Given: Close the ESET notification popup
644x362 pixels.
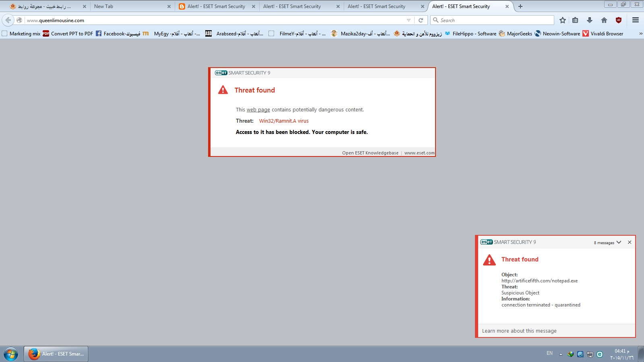Looking at the screenshot, I should click(x=630, y=242).
